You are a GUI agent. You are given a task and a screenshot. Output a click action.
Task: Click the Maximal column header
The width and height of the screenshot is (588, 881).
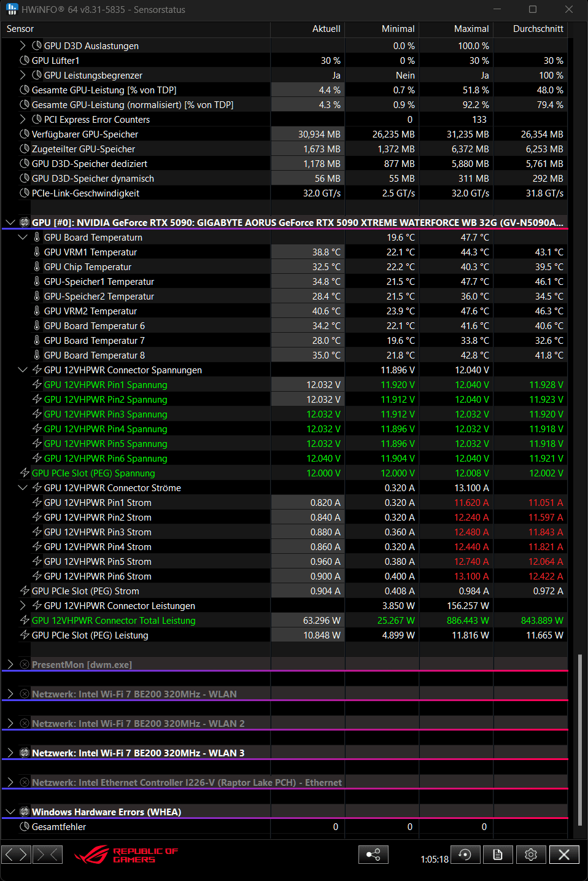pyautogui.click(x=456, y=29)
